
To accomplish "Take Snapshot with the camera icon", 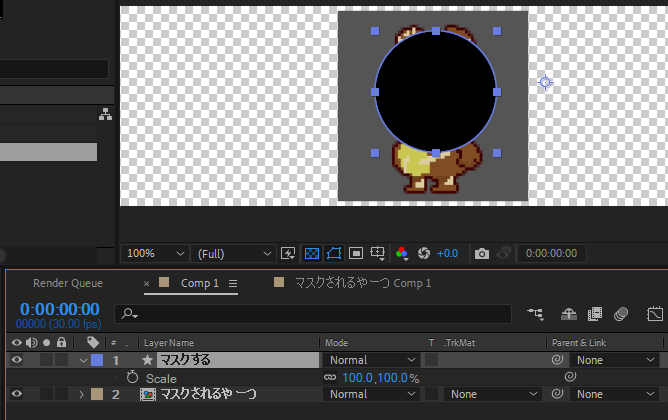I will click(x=482, y=253).
